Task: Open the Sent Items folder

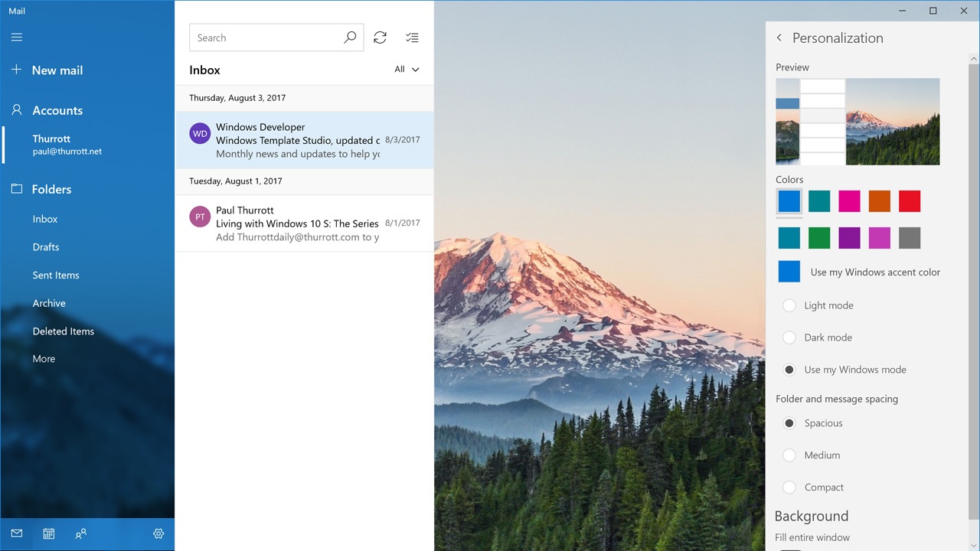Action: pos(55,275)
